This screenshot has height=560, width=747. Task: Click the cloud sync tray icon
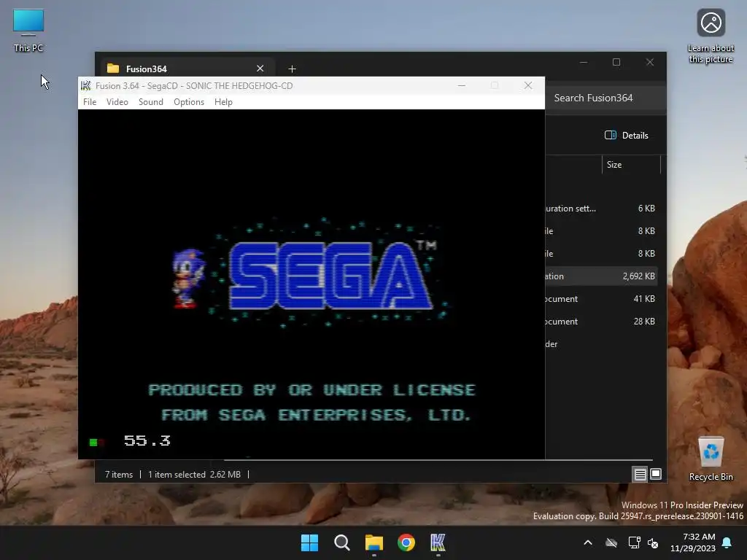(x=611, y=542)
